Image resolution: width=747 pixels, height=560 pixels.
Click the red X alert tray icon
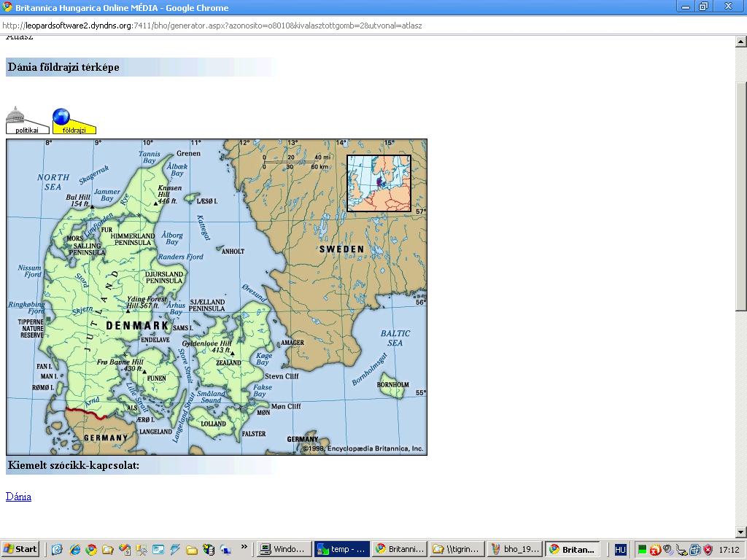[x=655, y=550]
